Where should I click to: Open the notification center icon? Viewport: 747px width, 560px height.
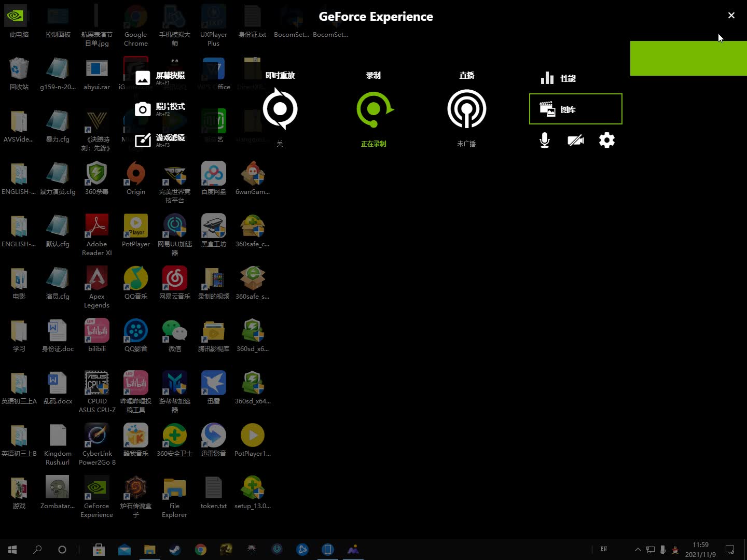(730, 550)
